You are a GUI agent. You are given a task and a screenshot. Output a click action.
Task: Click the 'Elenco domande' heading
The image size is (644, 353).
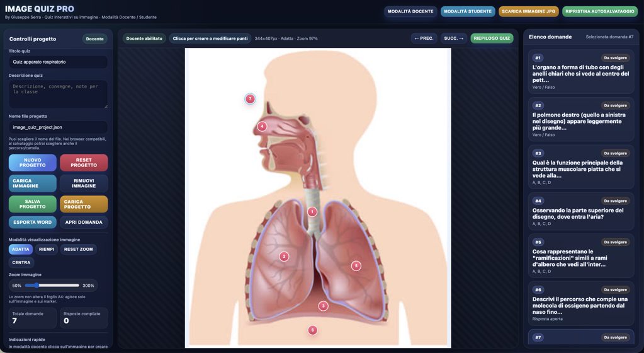pos(550,37)
